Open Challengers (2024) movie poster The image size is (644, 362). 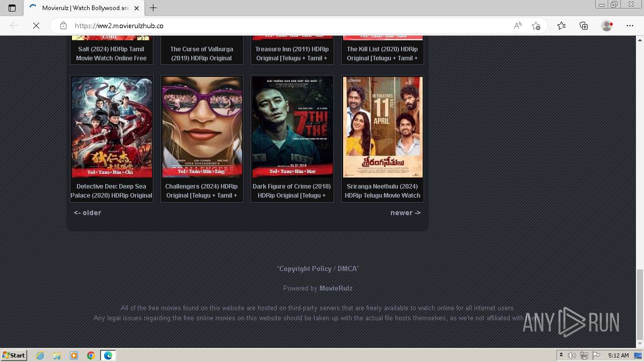tap(202, 127)
